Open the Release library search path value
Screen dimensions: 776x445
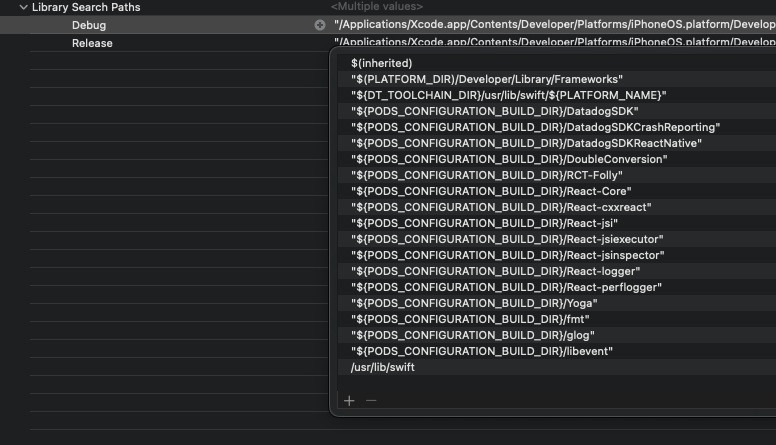[x=555, y=42]
